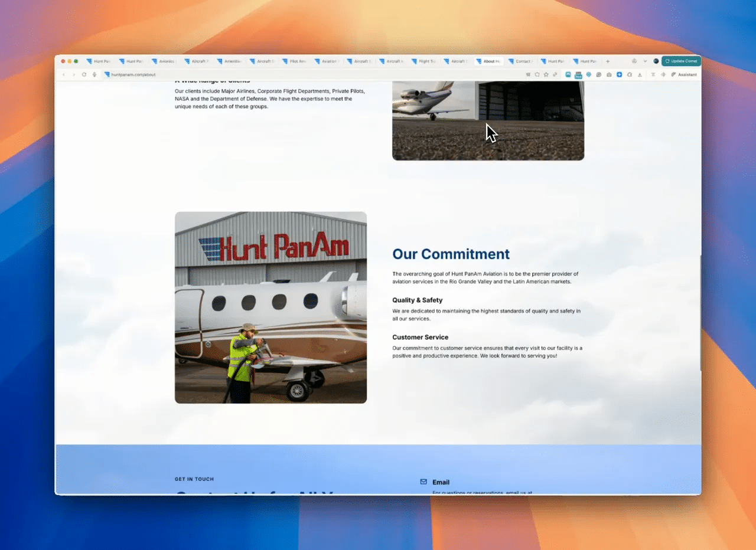Click the blue sparkle extension icon
The width and height of the screenshot is (756, 550).
620,74
